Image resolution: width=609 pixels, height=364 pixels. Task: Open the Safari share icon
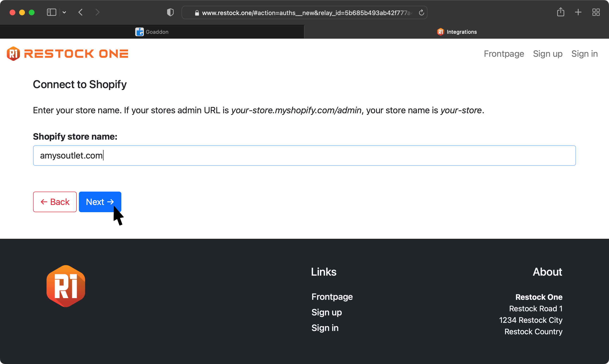[560, 12]
